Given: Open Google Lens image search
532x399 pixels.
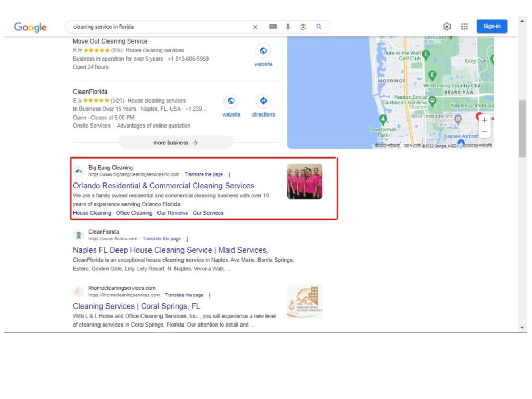Looking at the screenshot, I should pos(303,27).
